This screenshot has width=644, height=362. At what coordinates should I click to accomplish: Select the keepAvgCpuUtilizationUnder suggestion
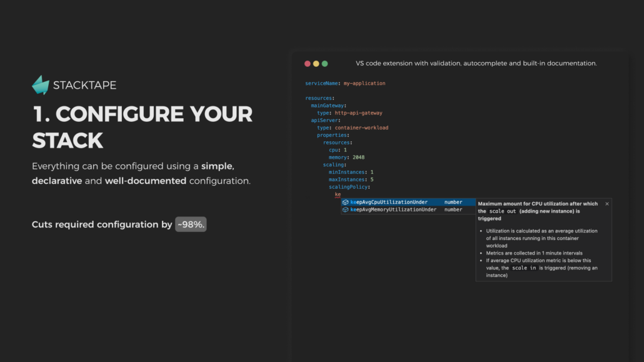[391, 202]
